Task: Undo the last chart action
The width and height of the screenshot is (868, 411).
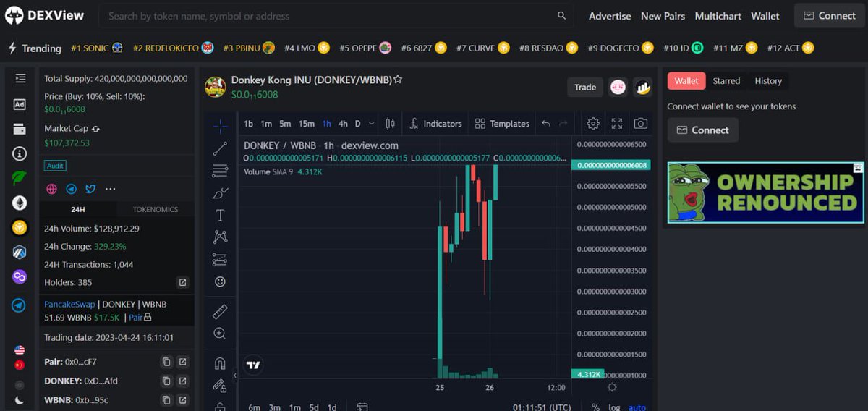Action: tap(546, 124)
